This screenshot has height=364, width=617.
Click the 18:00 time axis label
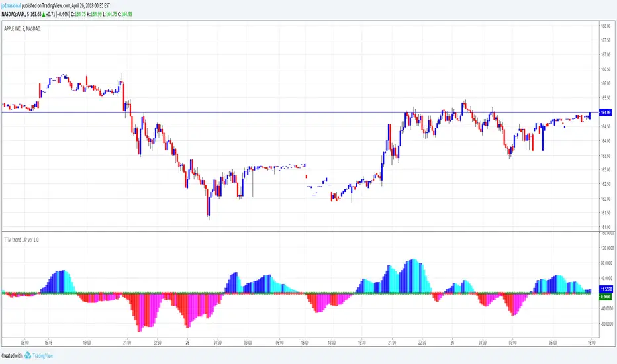(x=332, y=343)
